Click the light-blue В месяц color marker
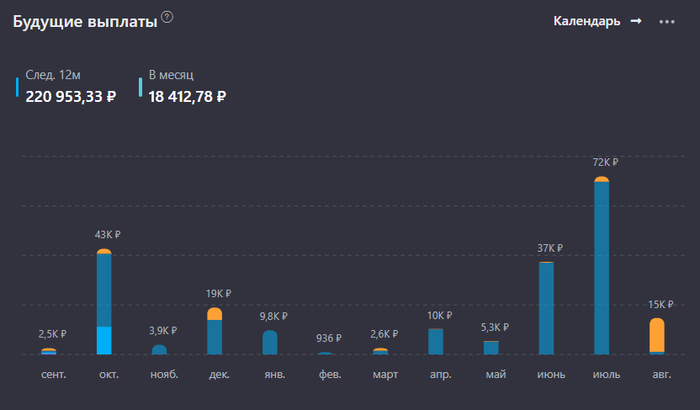 tap(140, 88)
